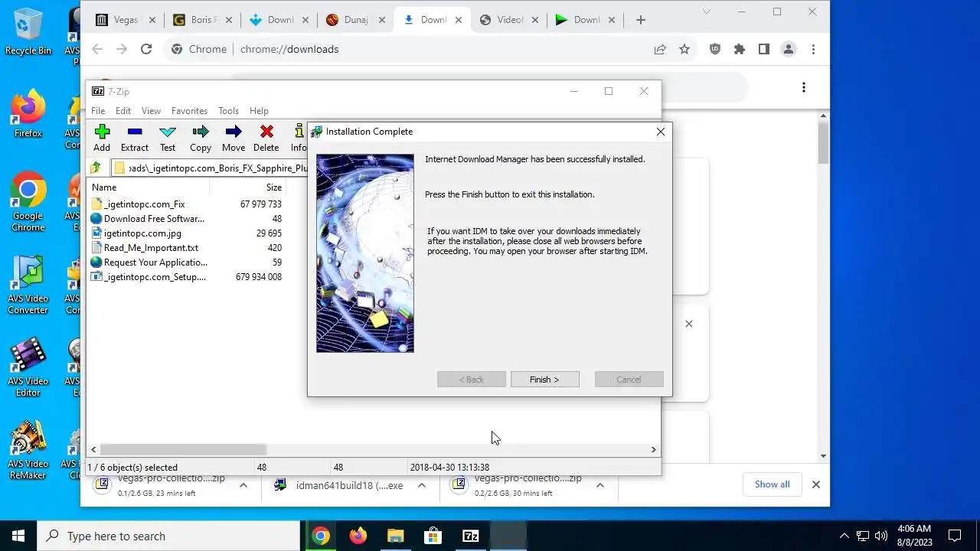Reload the Chrome downloads page
The width and height of the screenshot is (980, 551).
(x=146, y=49)
